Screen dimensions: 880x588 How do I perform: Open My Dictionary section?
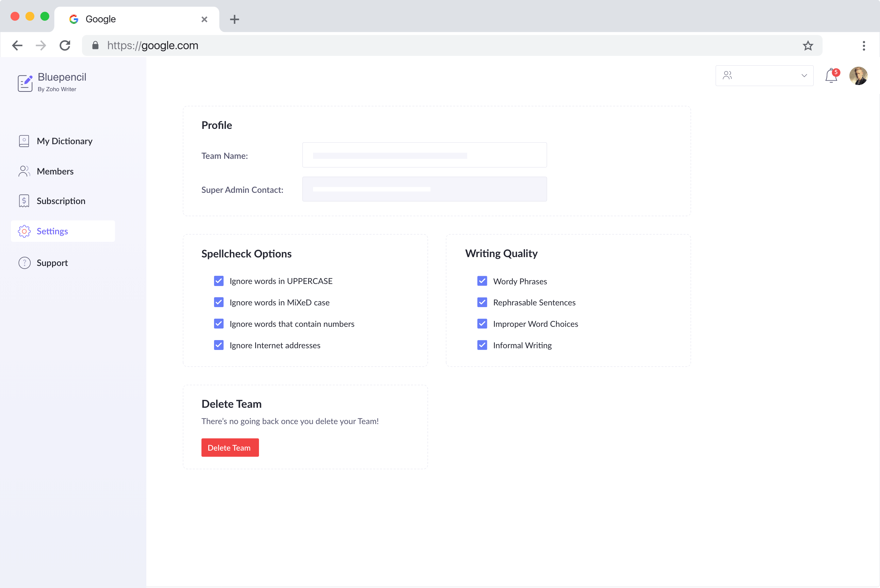click(64, 140)
